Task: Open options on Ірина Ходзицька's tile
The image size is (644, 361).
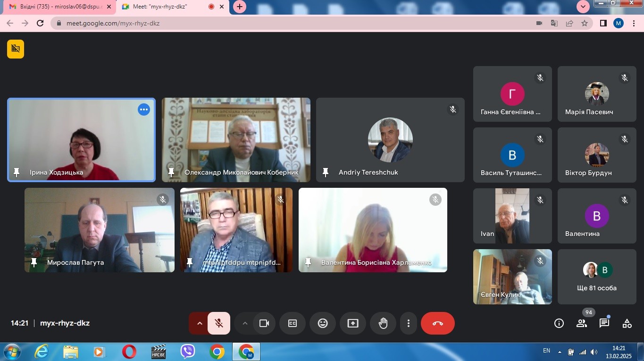Action: pyautogui.click(x=144, y=109)
